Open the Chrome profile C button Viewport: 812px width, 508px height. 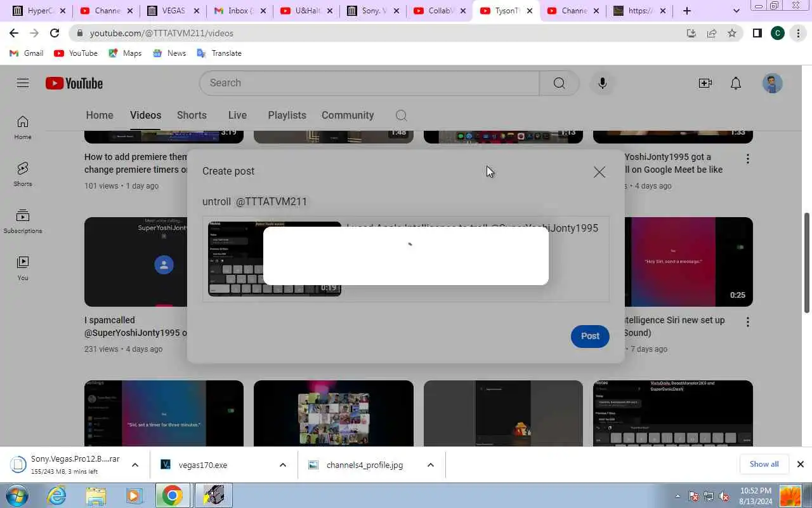[778, 33]
